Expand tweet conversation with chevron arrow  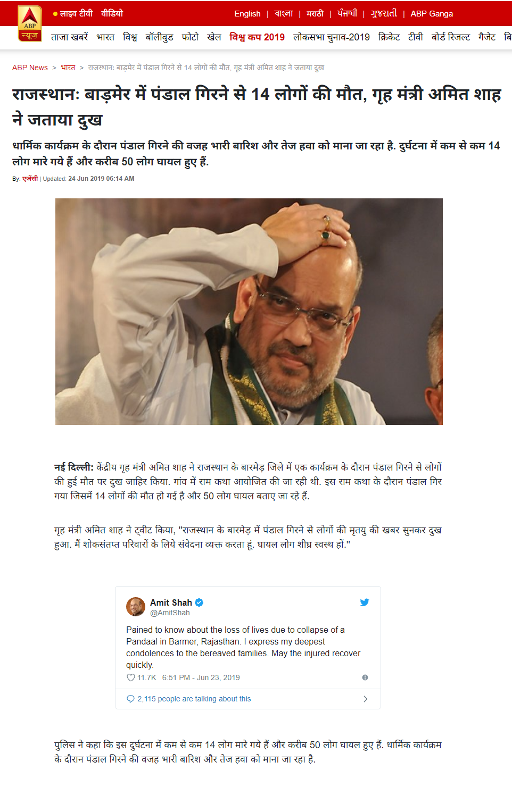pos(365,699)
